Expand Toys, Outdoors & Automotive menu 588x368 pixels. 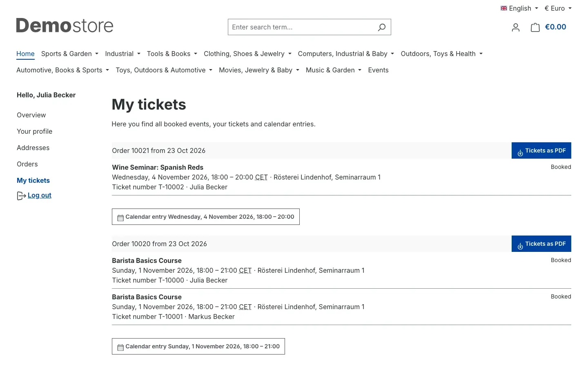tap(164, 70)
